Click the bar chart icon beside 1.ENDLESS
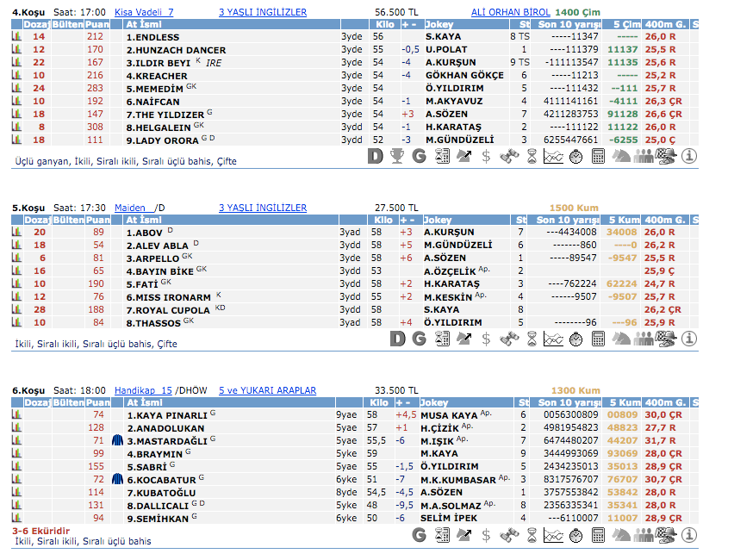 tap(16, 37)
